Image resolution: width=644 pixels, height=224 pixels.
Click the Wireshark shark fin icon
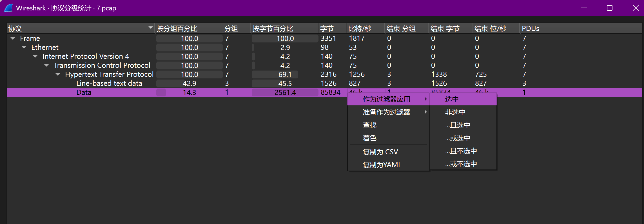tap(8, 8)
